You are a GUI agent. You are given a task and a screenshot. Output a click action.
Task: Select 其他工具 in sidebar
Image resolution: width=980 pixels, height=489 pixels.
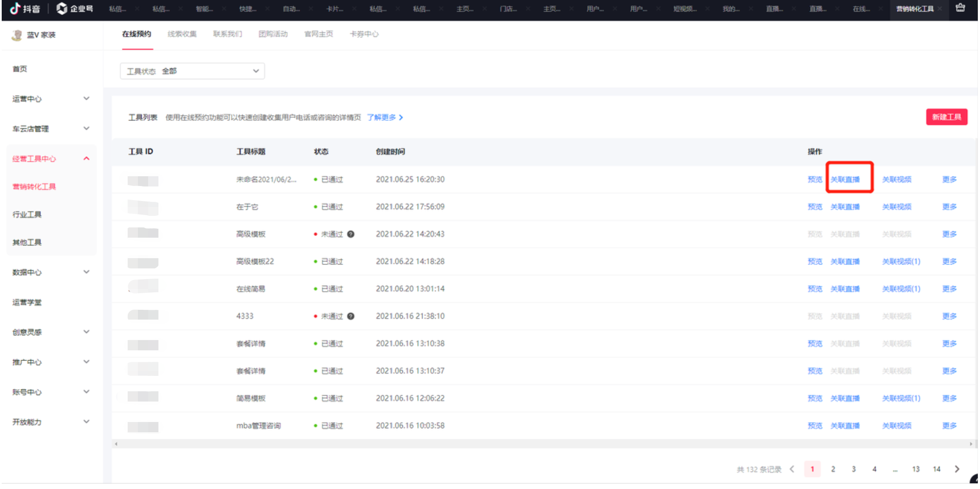(x=27, y=242)
